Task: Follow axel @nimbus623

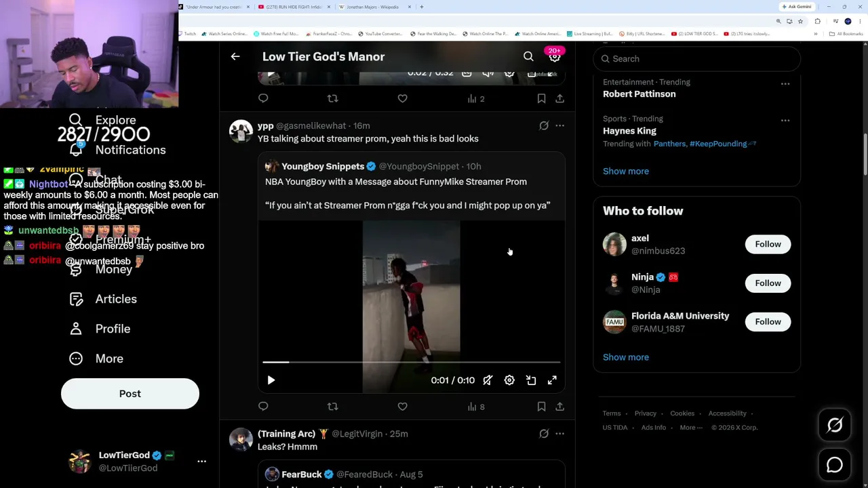Action: (x=768, y=244)
